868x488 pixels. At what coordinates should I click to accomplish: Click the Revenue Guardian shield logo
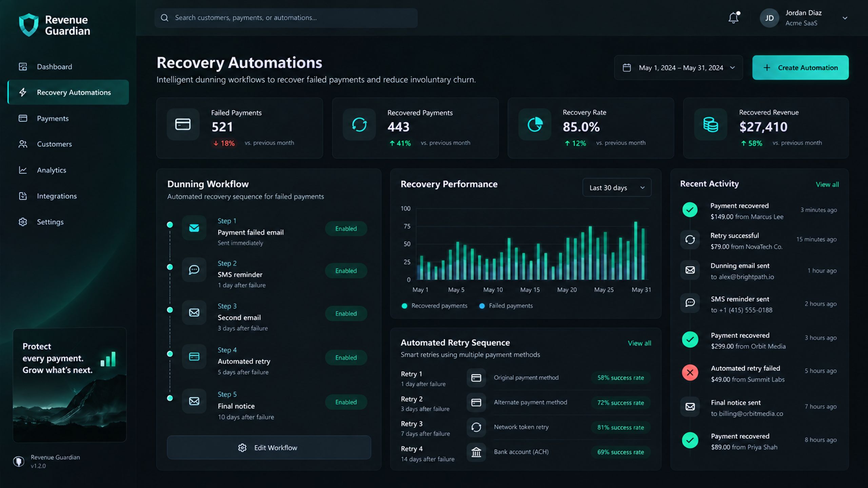tap(28, 25)
